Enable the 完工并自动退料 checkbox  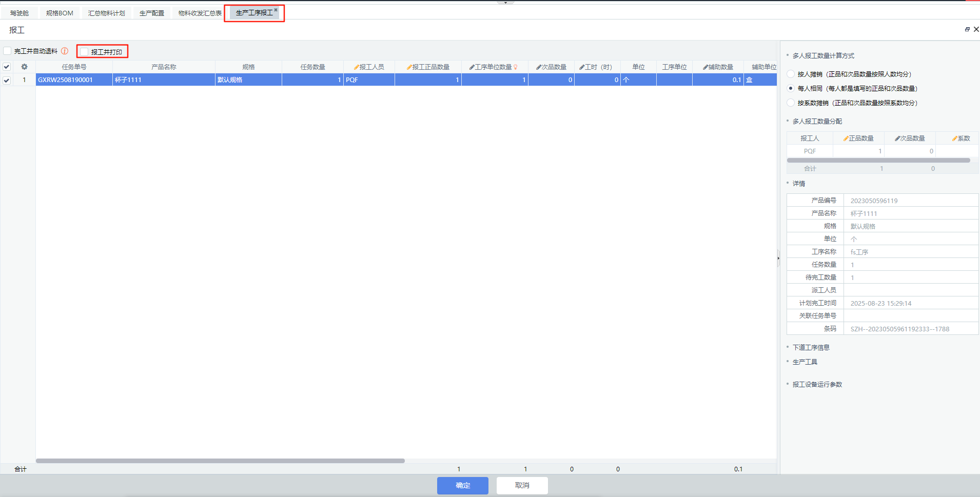tap(8, 51)
